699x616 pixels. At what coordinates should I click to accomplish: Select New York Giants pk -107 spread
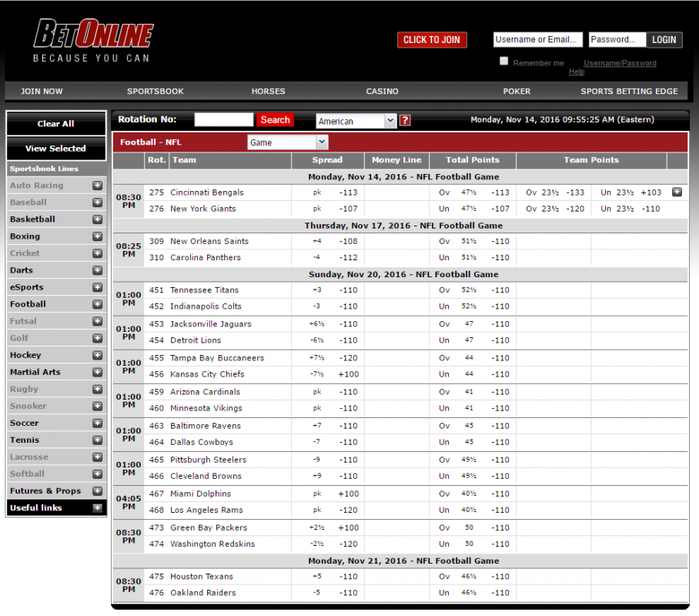coord(335,209)
